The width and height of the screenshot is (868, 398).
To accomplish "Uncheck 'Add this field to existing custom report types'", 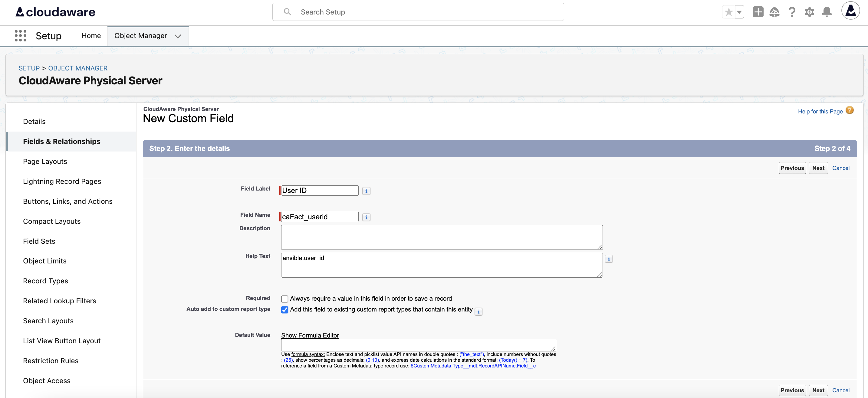I will click(285, 310).
